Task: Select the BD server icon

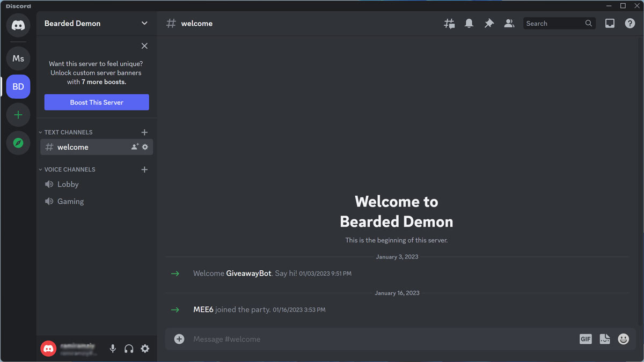Action: tap(18, 86)
